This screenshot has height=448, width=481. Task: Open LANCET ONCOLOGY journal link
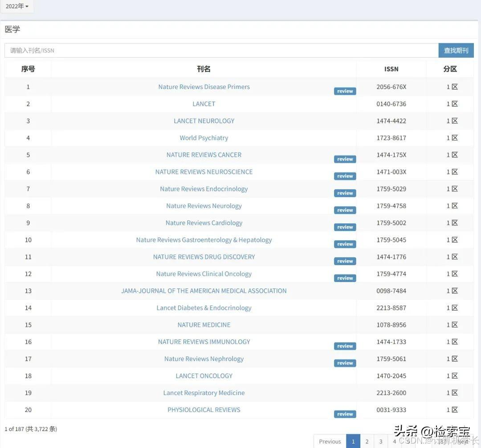(x=204, y=375)
